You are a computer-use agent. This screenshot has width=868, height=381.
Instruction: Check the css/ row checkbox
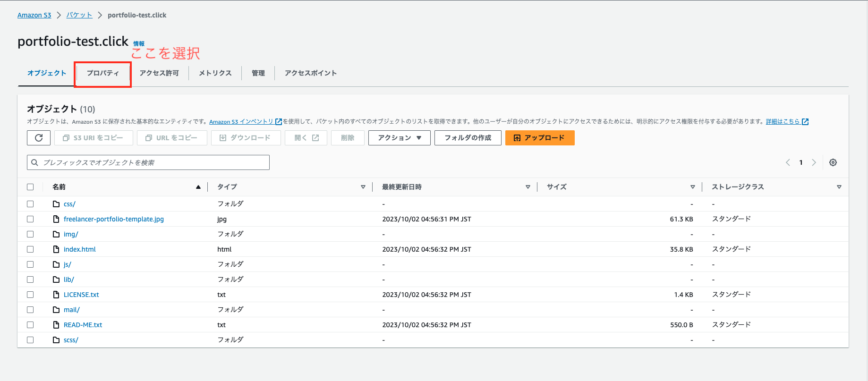[30, 204]
